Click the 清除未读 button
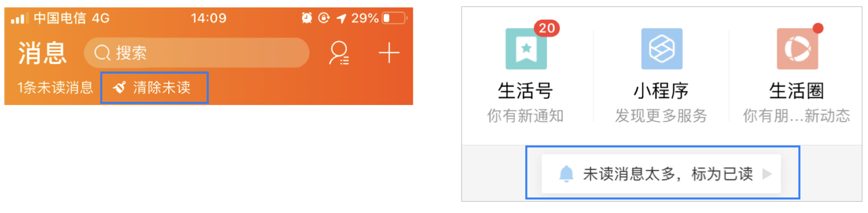The image size is (868, 213). tap(154, 87)
